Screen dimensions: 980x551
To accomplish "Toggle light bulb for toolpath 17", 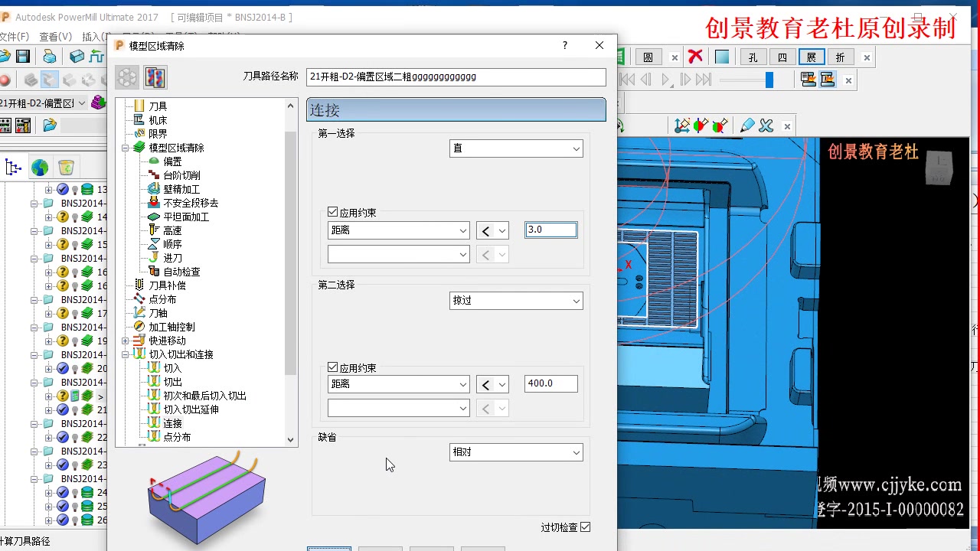I will pos(75,313).
